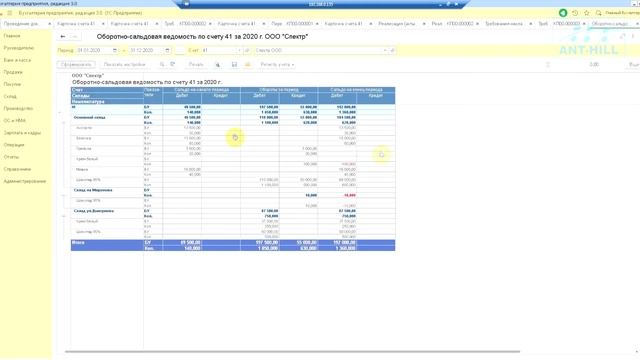Click the Номенклатура header cell
640x360 pixels.
tap(107, 102)
